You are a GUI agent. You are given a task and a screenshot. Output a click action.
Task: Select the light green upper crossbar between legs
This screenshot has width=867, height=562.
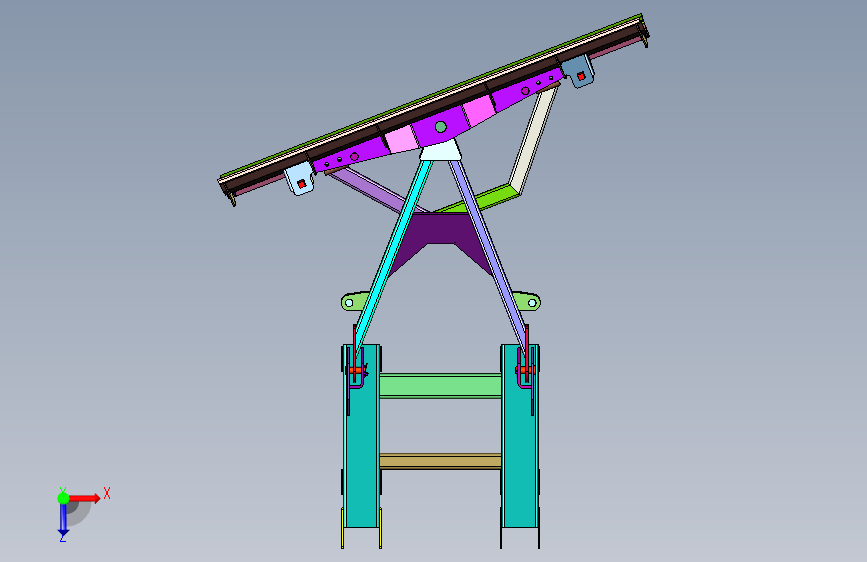click(x=440, y=386)
